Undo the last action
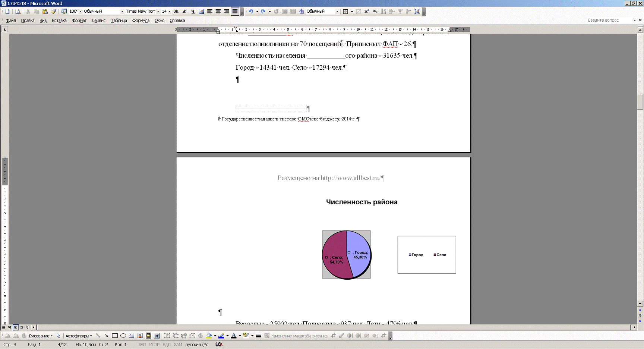This screenshot has height=349, width=644. 251,12
